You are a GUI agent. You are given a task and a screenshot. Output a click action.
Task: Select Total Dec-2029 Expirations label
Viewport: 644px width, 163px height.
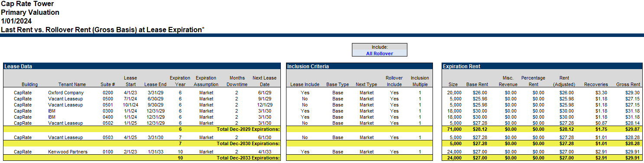[248, 129]
